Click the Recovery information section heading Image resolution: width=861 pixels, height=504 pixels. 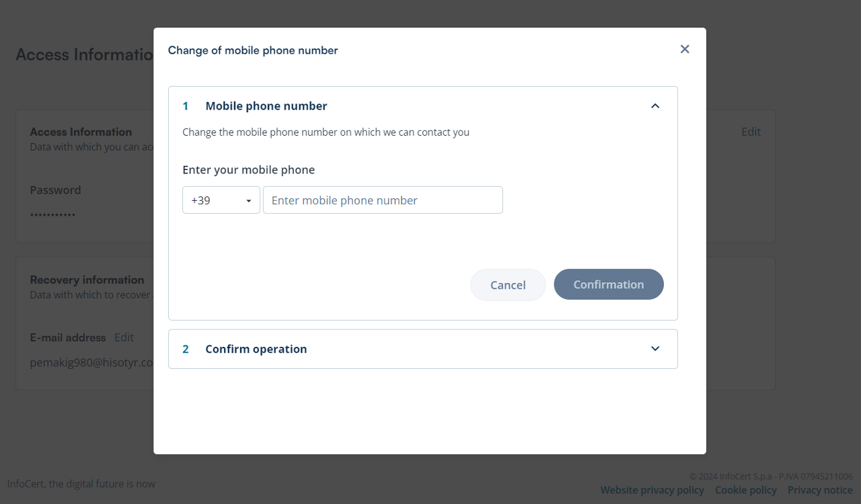(x=87, y=280)
